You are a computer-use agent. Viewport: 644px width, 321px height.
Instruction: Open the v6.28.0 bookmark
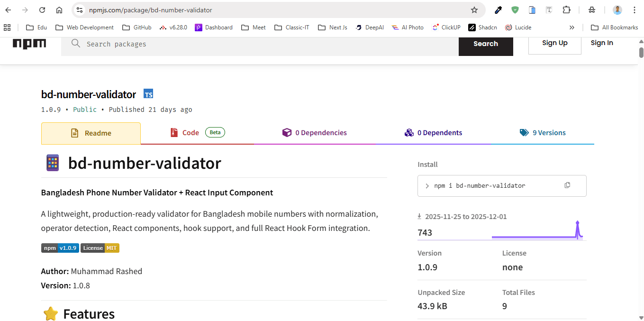coord(173,28)
